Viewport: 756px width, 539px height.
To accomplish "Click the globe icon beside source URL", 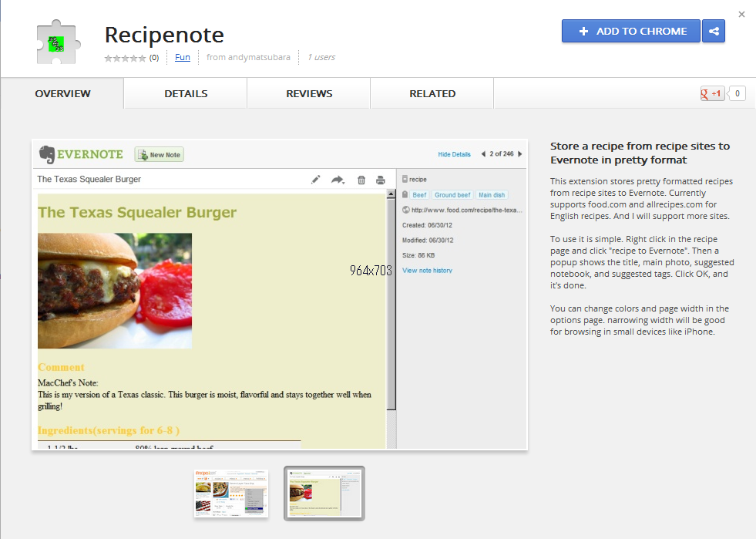I will coord(406,210).
